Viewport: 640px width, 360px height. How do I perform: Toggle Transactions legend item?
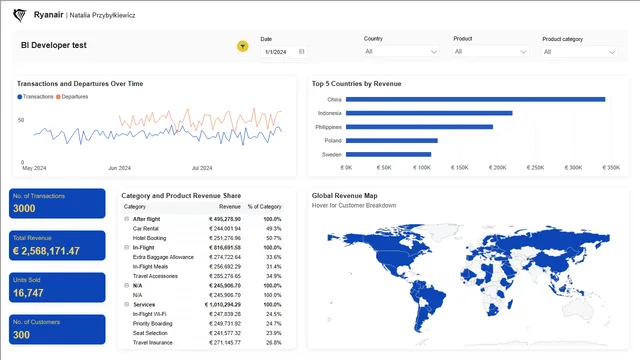pyautogui.click(x=36, y=97)
